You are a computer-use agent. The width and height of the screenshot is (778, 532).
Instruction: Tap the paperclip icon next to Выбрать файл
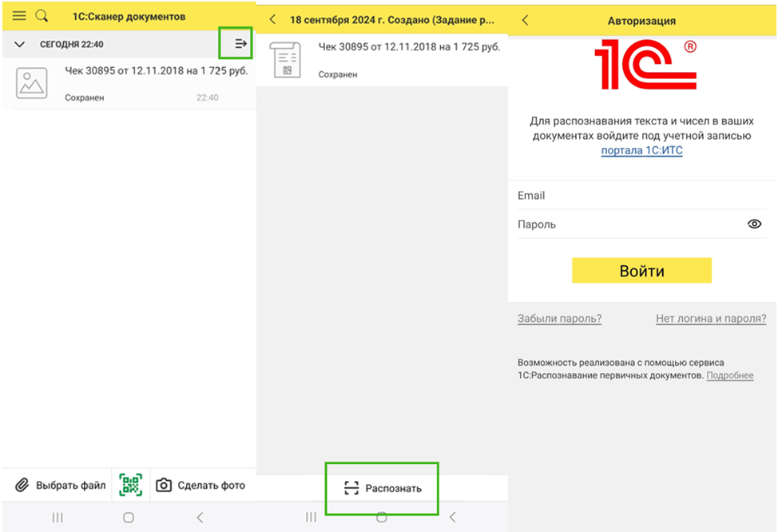coord(22,485)
